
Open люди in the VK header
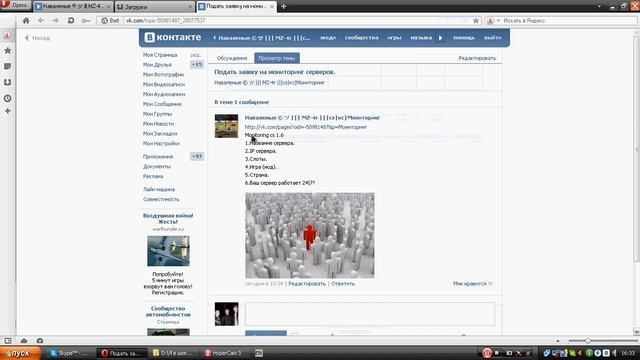tap(328, 38)
